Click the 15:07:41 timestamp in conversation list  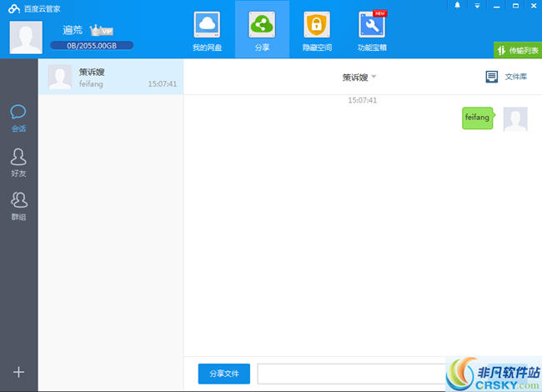tap(162, 84)
